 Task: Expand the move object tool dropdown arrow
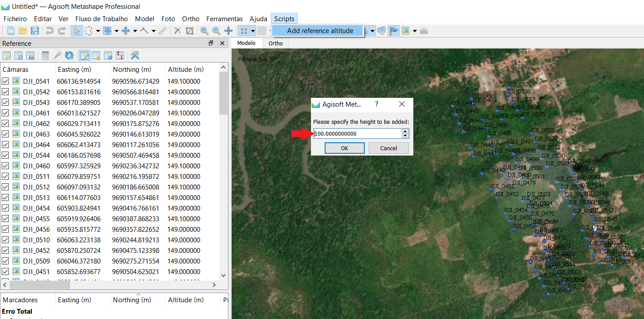(135, 31)
